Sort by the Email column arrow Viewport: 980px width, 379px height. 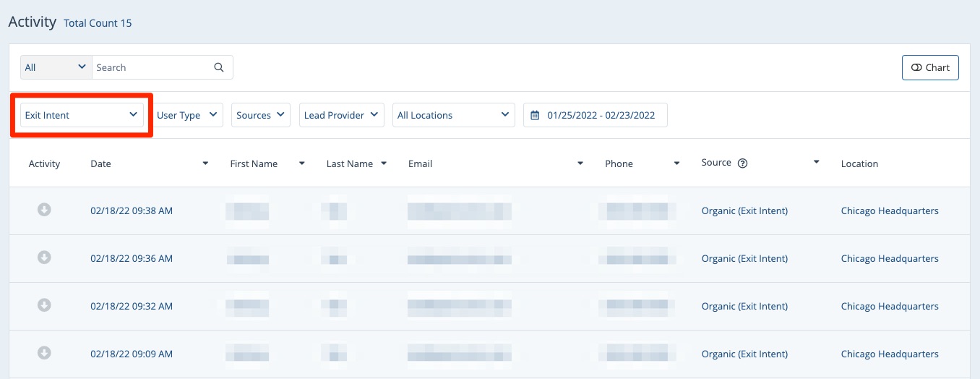click(x=580, y=163)
